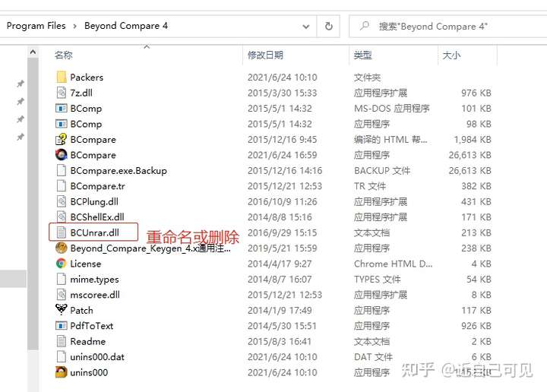Click the second quick access pin icon
Screen dimensions: 547x392
pyautogui.click(x=21, y=102)
